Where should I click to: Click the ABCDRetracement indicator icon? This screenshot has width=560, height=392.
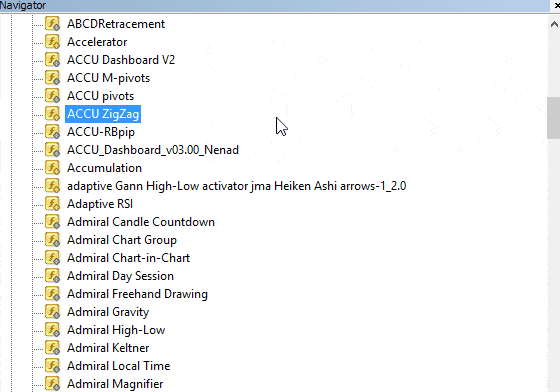tap(52, 24)
